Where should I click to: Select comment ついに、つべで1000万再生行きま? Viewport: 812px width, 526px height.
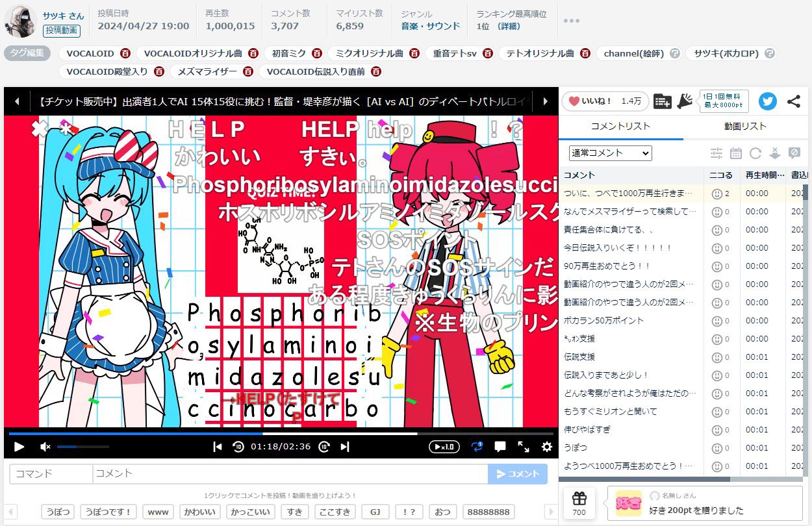pyautogui.click(x=681, y=193)
